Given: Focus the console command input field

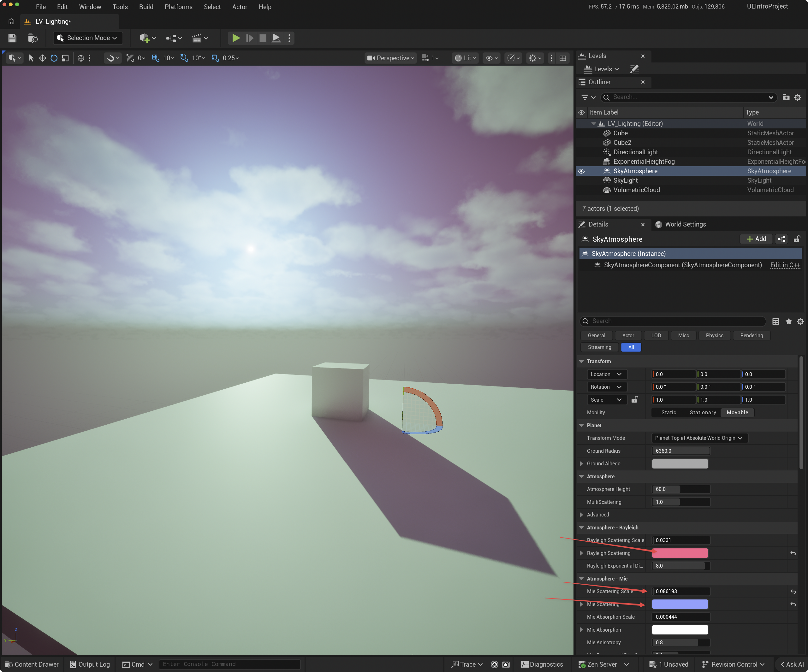Looking at the screenshot, I should click(x=229, y=664).
